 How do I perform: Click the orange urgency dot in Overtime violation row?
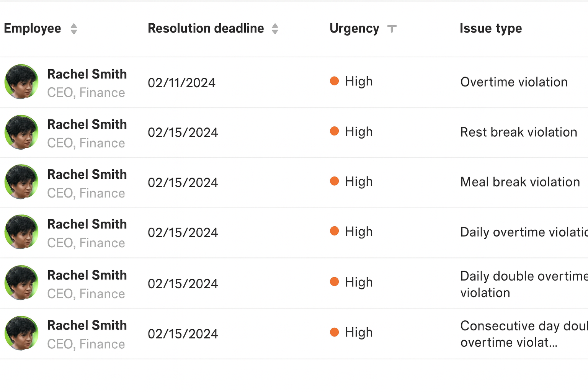point(334,81)
